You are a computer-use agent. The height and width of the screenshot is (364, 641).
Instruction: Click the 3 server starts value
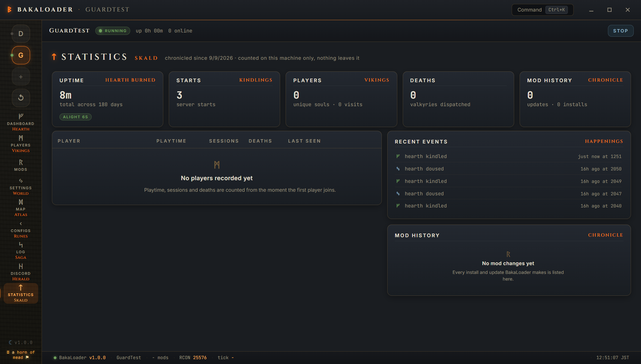tap(179, 95)
